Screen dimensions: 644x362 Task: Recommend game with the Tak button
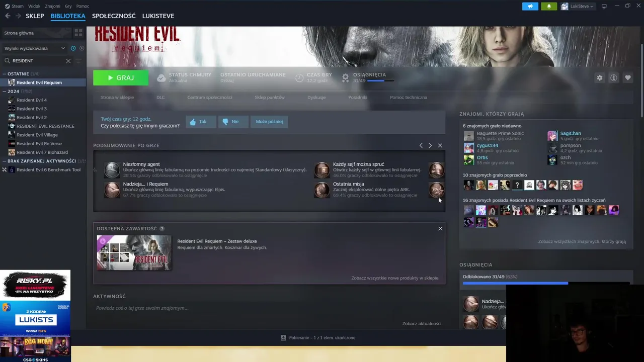201,122
